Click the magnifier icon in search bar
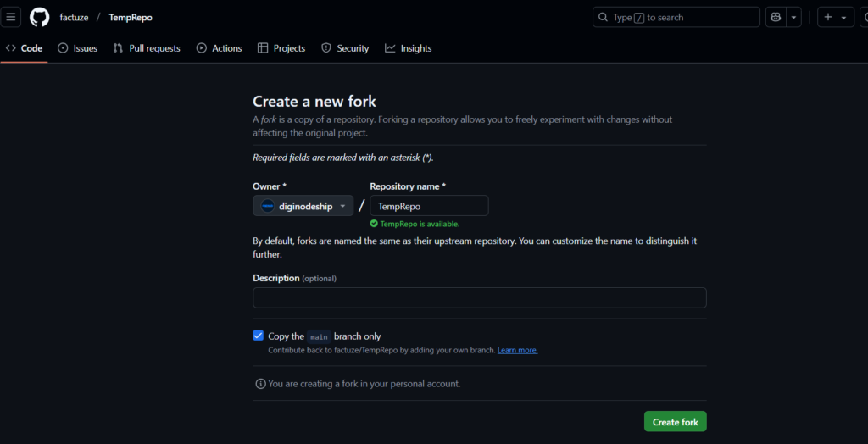 click(x=603, y=17)
